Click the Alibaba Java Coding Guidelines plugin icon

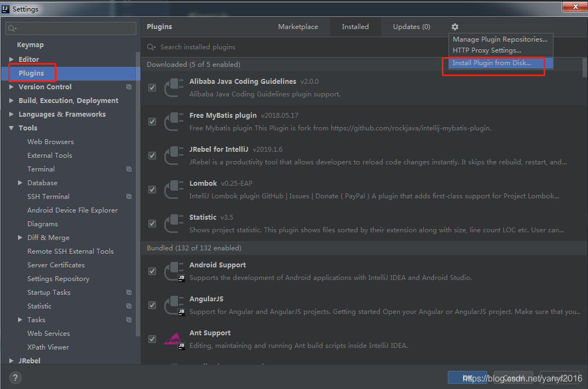pyautogui.click(x=174, y=88)
